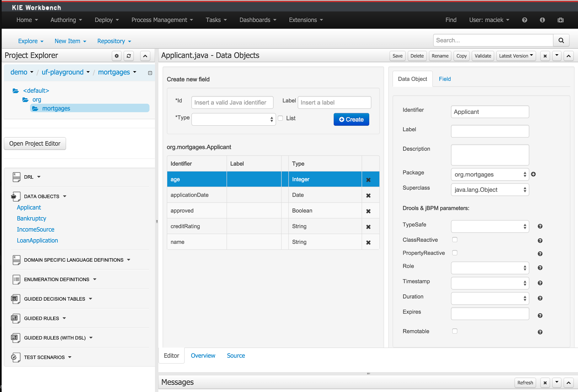Enable ClassReactive checkbox
This screenshot has height=392, width=578.
point(455,240)
